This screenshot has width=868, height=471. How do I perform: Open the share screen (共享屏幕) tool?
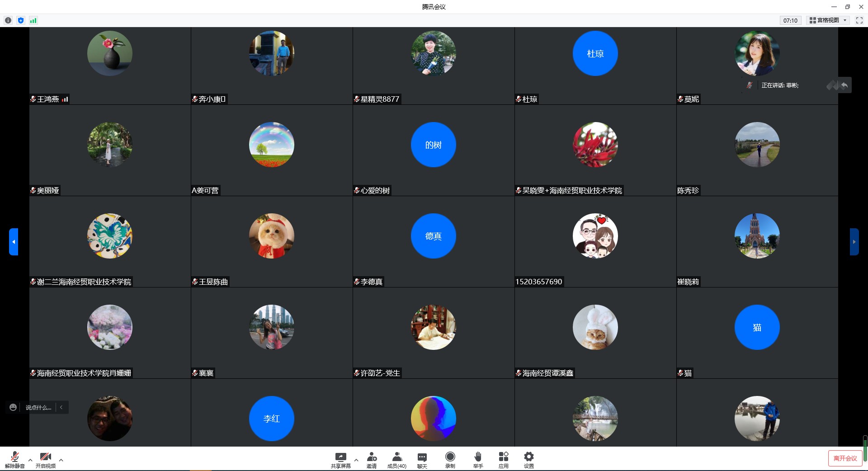340,459
